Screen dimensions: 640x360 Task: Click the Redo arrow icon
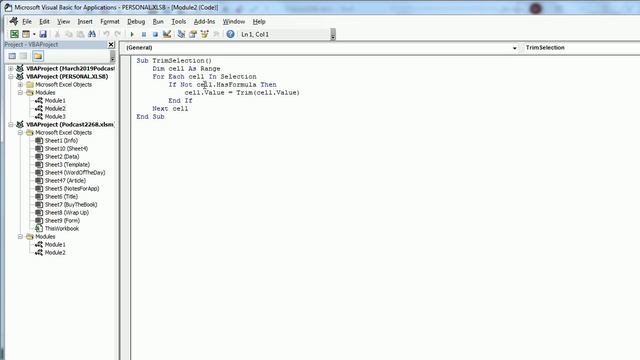point(118,34)
